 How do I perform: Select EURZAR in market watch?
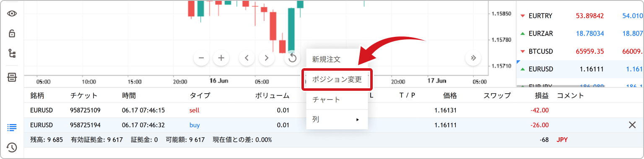[541, 33]
